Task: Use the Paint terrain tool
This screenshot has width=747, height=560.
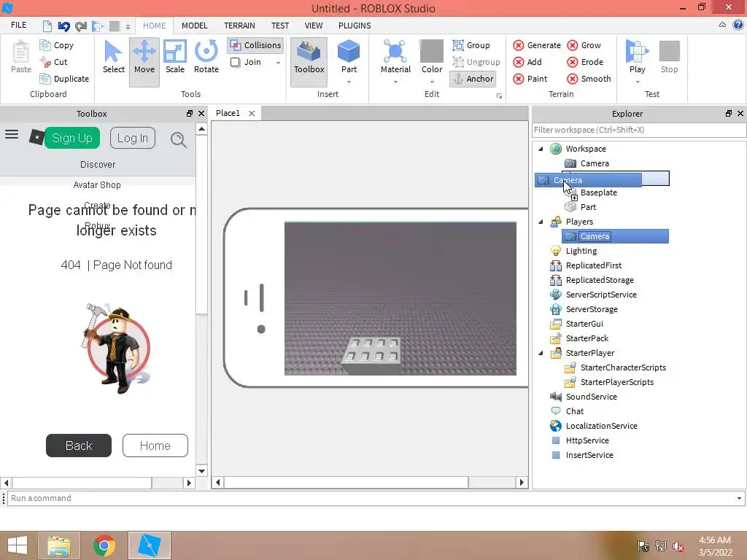Action: 530,79
